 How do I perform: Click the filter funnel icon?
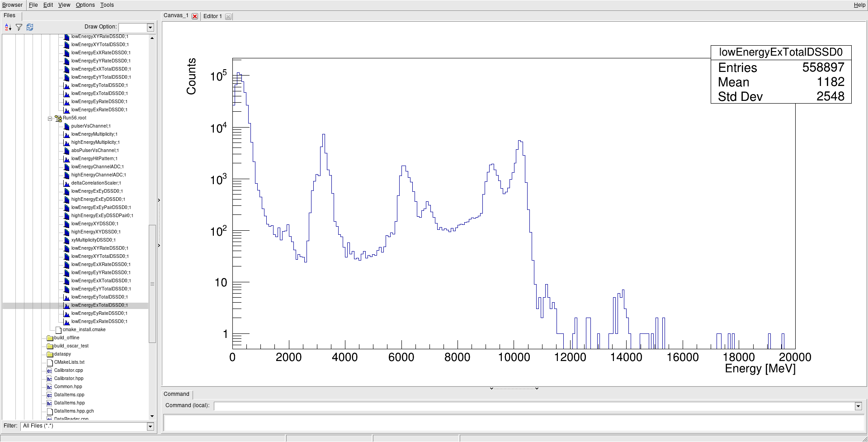[x=19, y=28]
